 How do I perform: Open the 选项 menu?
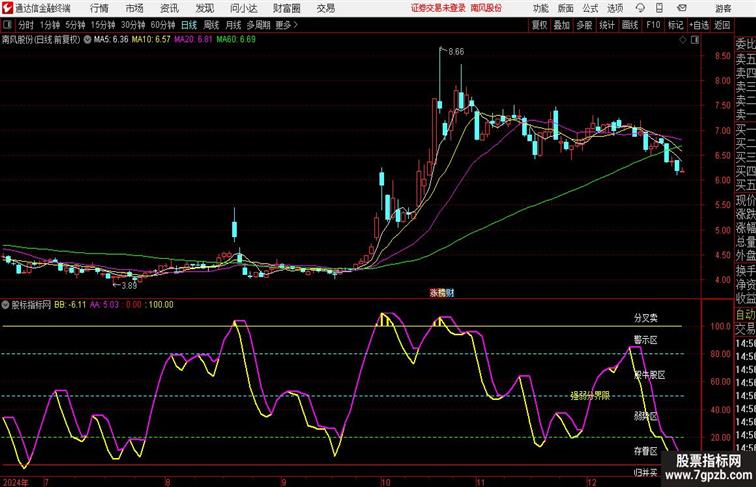(x=615, y=8)
